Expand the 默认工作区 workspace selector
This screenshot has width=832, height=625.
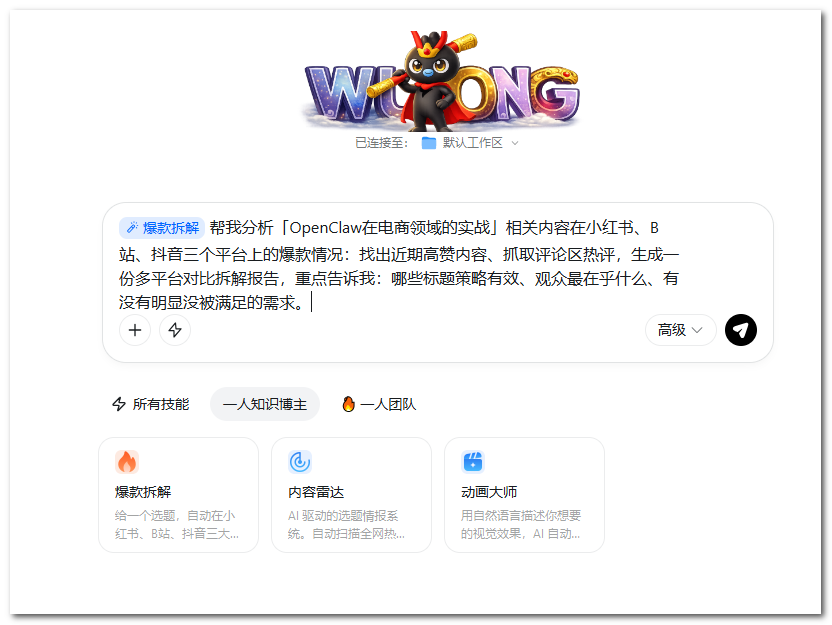[x=471, y=143]
